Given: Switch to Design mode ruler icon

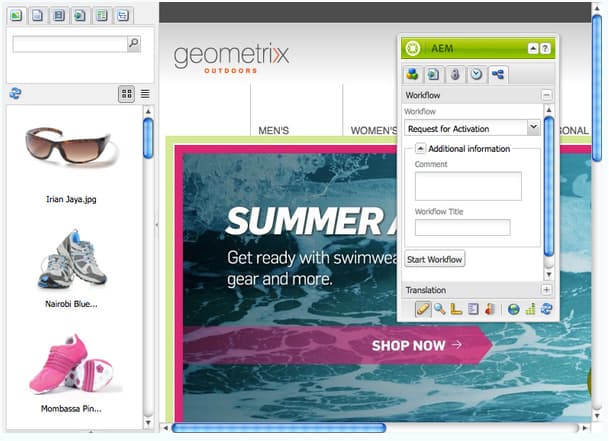Looking at the screenshot, I should [456, 309].
